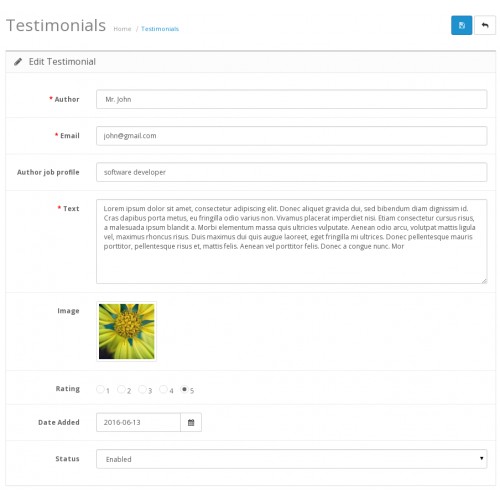Open the calendar date picker icon

tap(191, 422)
